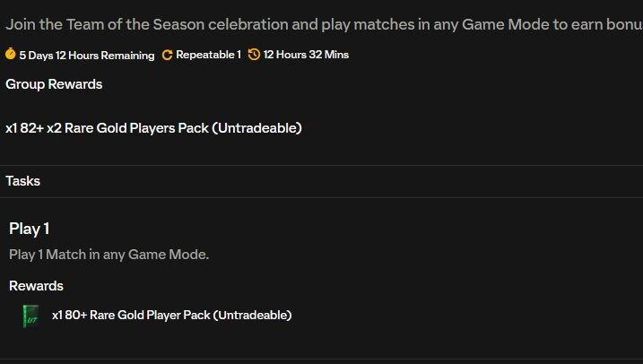Click the Team of the Season description text
643x364 pixels.
coord(324,24)
